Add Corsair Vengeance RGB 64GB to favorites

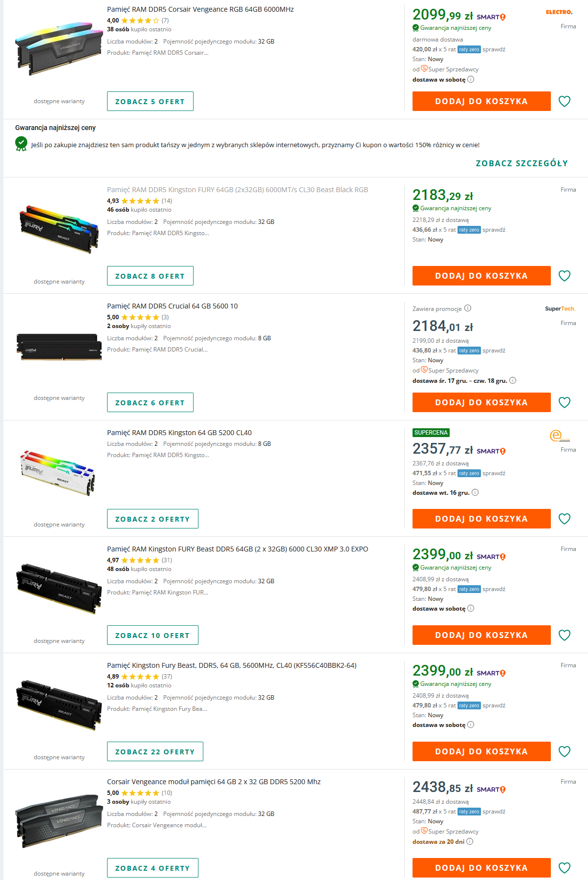pyautogui.click(x=564, y=101)
